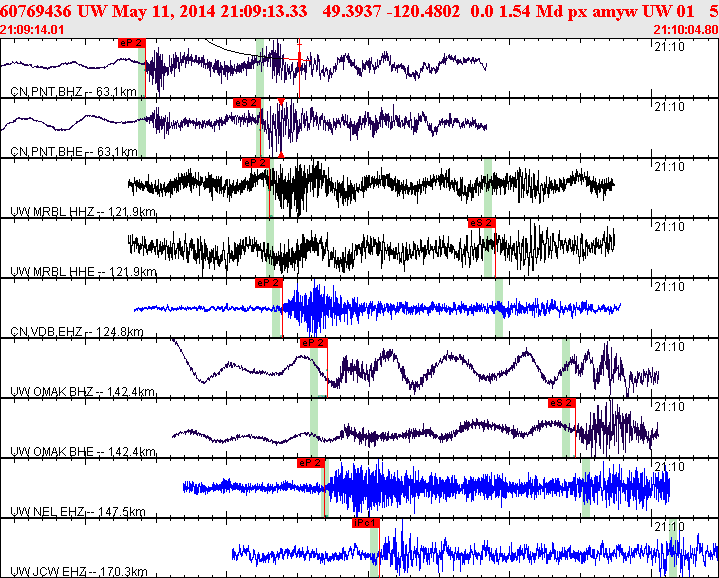Click the predicted S green bar on CN.VDB.EHZ
719x578 pixels.
[499, 308]
